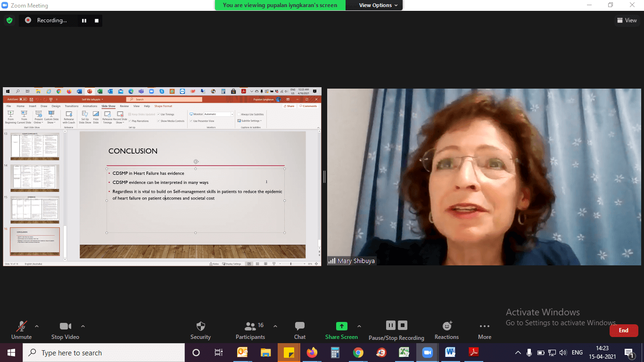Viewport: 644px width, 362px height.
Task: Pause recording via top Recording indicator
Action: (x=84, y=21)
